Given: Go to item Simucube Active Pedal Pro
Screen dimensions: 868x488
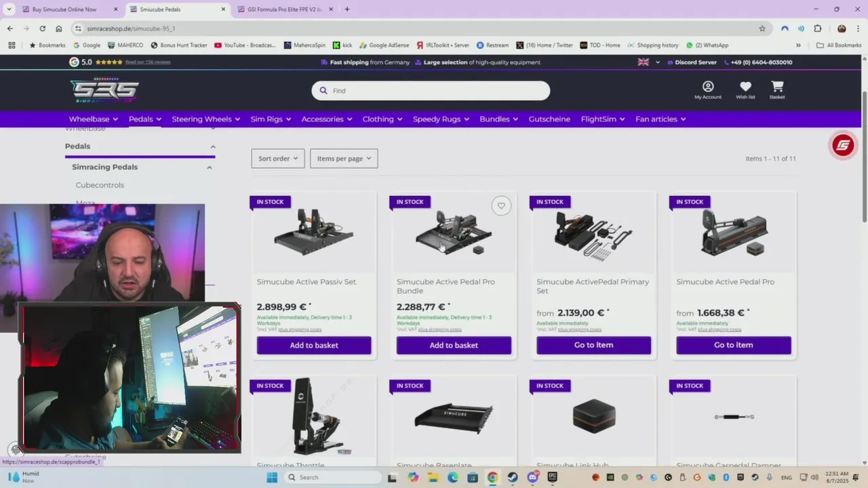Looking at the screenshot, I should pyautogui.click(x=733, y=345).
